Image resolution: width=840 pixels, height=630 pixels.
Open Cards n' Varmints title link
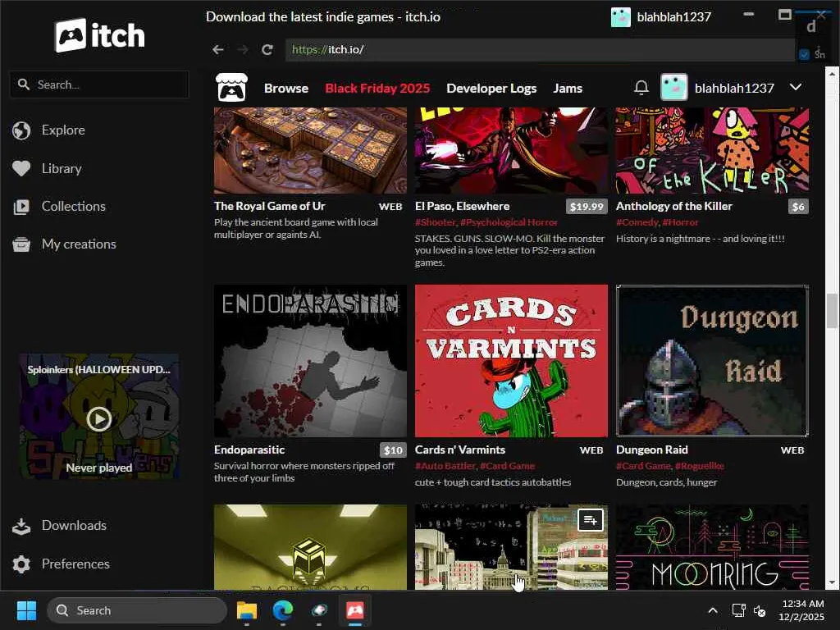pos(459,450)
